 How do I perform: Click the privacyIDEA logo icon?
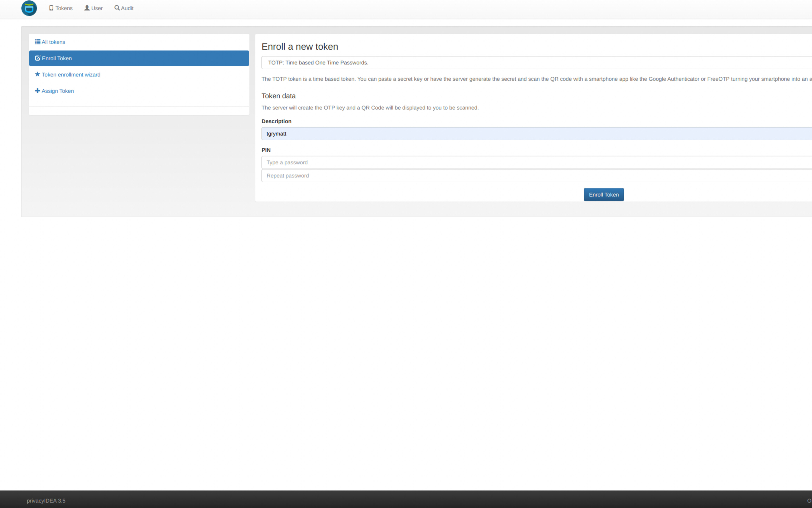click(x=29, y=8)
